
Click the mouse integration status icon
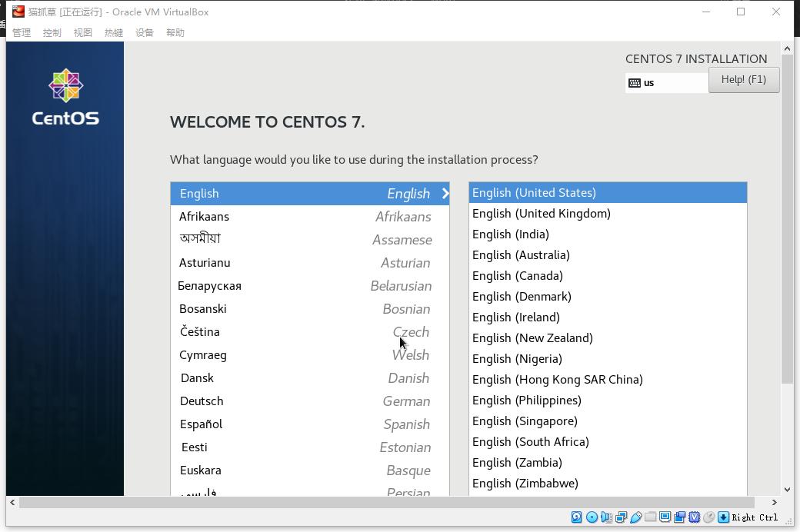[x=708, y=517]
